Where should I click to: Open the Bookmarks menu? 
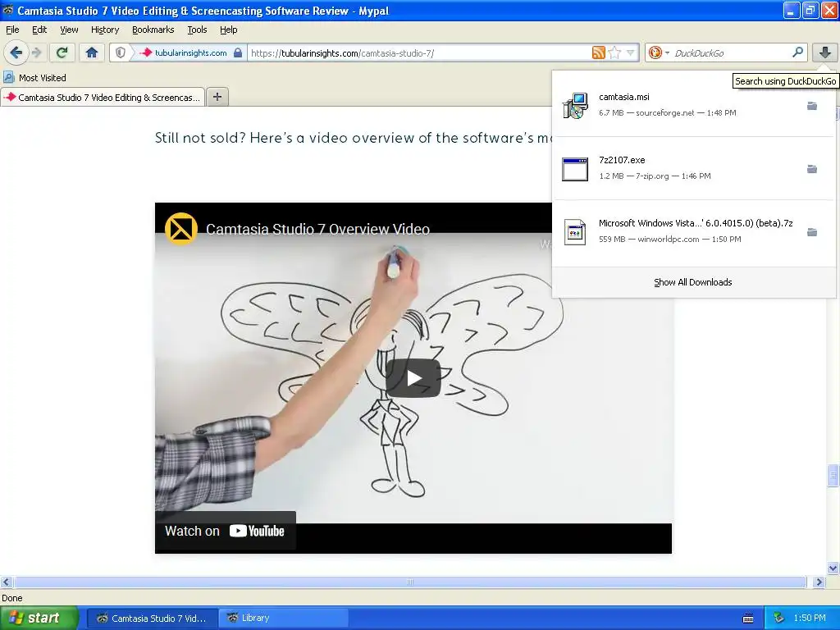153,30
